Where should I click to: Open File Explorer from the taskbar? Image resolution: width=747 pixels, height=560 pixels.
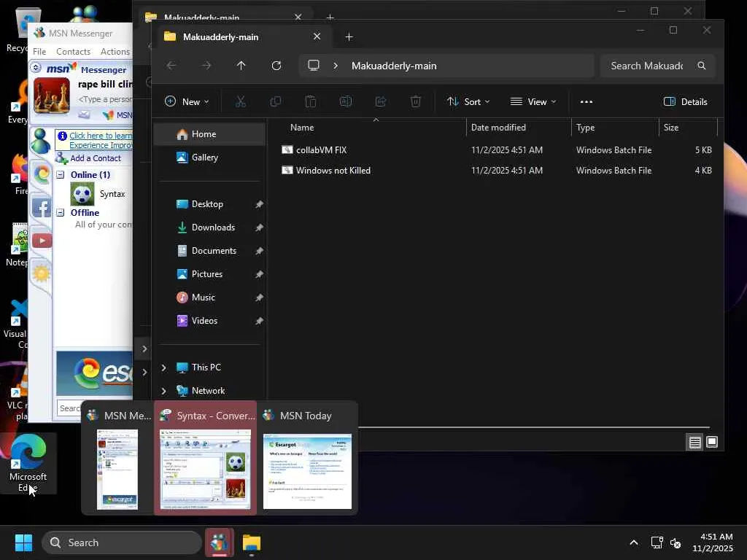252,542
